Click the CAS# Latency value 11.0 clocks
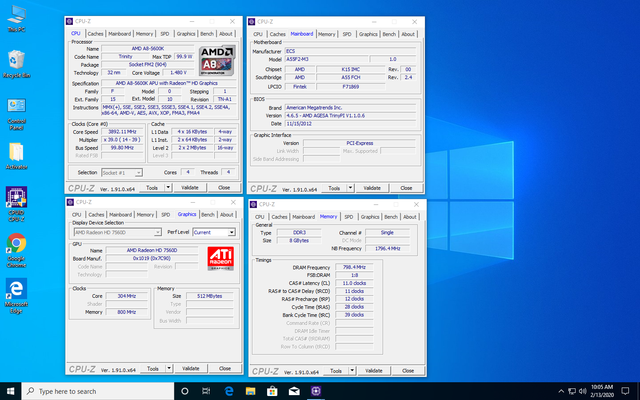The width and height of the screenshot is (640, 400). tap(354, 283)
